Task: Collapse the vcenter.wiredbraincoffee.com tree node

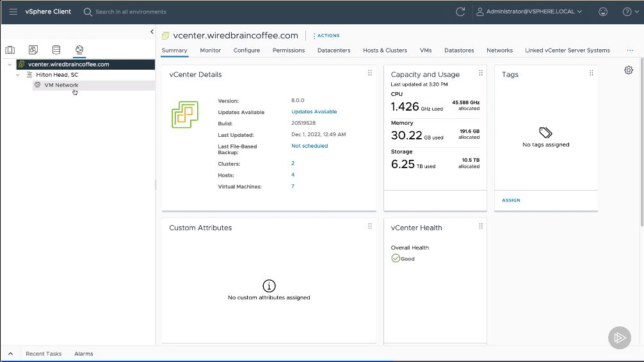Action: 10,65
